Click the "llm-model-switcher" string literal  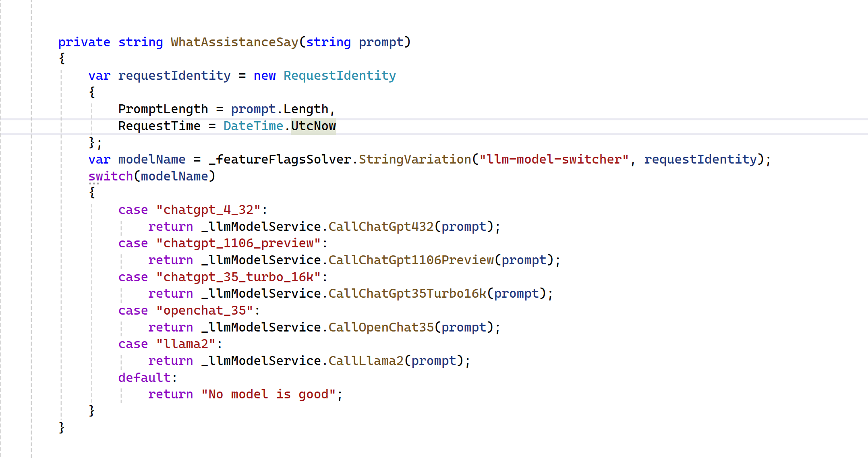[554, 160]
